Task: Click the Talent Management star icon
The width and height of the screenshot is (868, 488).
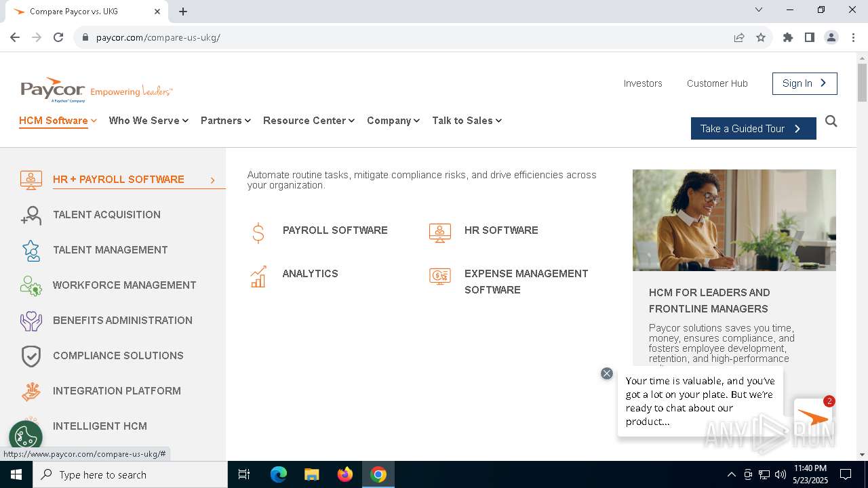Action: [x=31, y=250]
